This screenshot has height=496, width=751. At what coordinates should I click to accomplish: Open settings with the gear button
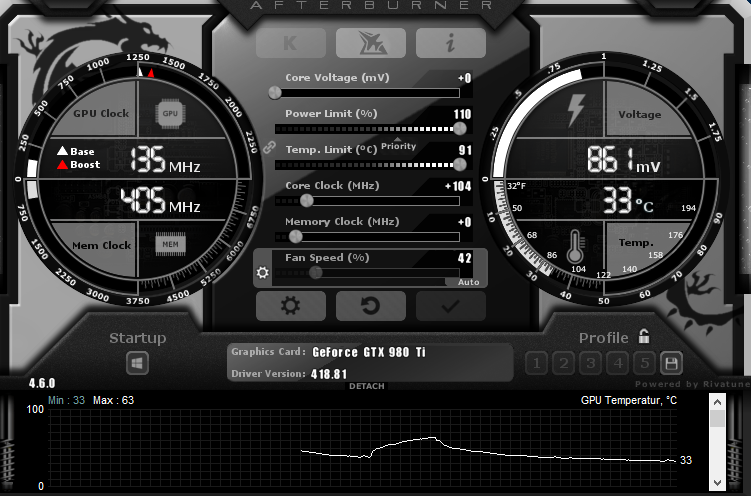pos(291,305)
